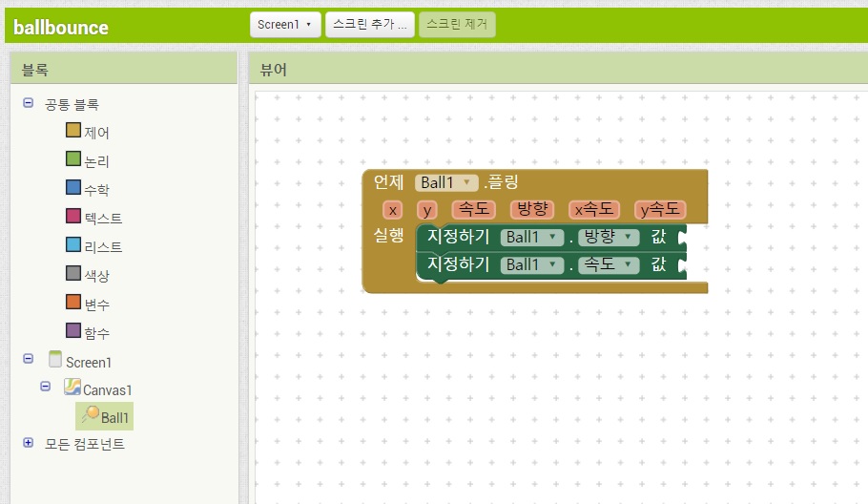This screenshot has width=868, height=504.
Task: Open Ball1 dropdown in 언제 플링 event block
Action: [446, 182]
